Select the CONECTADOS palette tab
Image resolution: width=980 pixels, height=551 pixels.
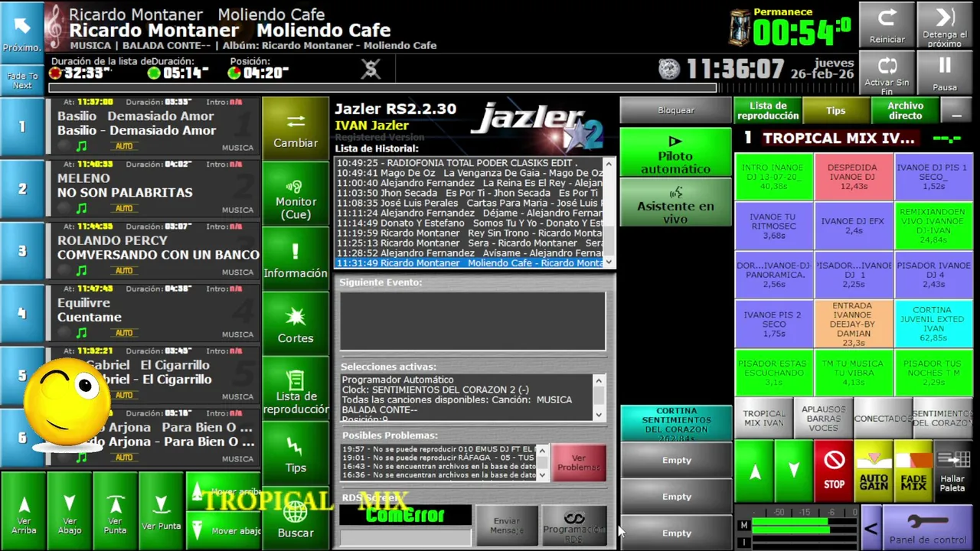pos(883,419)
